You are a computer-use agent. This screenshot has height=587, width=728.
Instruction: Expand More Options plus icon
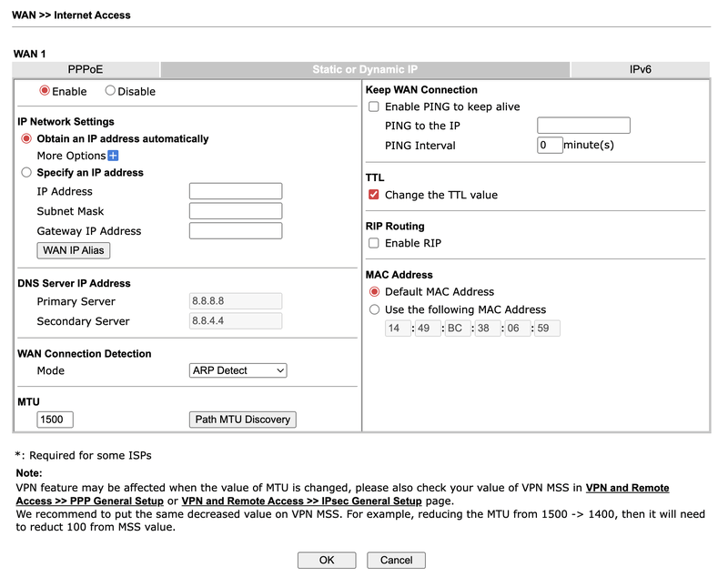114,156
